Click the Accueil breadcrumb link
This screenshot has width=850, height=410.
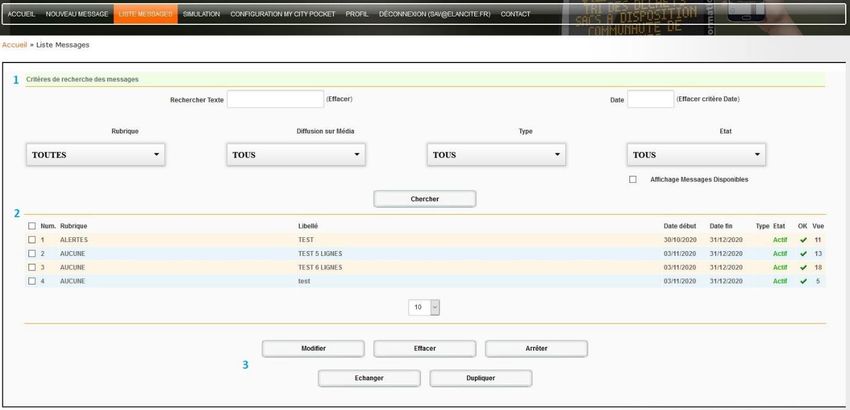(14, 45)
